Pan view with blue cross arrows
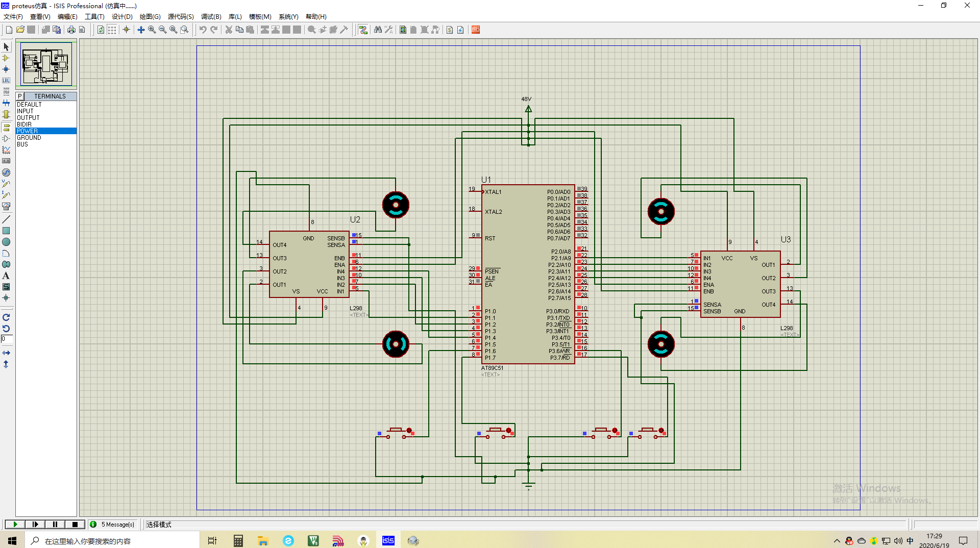980x548 pixels. (141, 30)
